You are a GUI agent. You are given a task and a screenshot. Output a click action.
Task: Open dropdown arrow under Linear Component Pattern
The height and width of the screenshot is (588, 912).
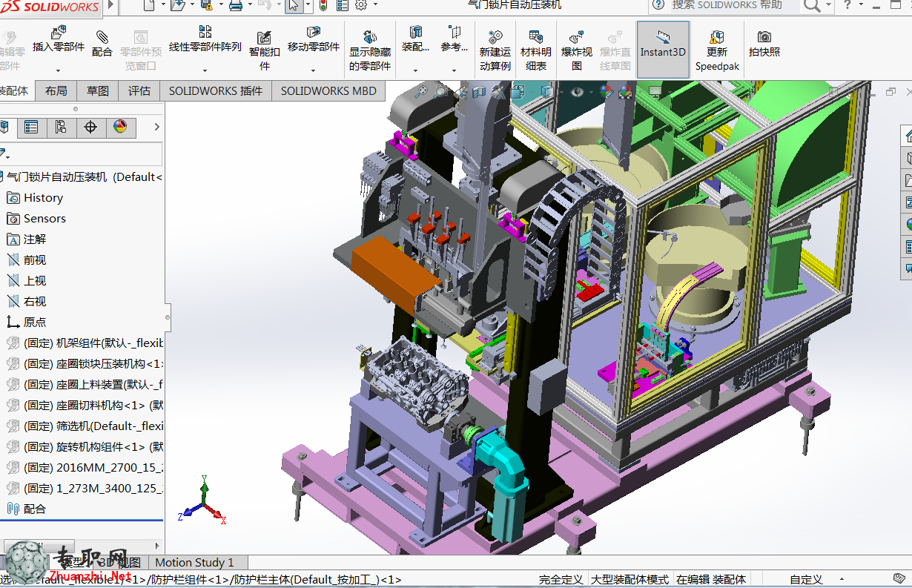point(205,71)
